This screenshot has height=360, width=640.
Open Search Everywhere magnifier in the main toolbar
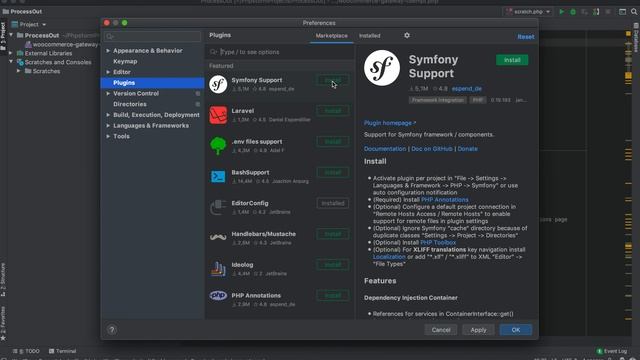pyautogui.click(x=634, y=12)
